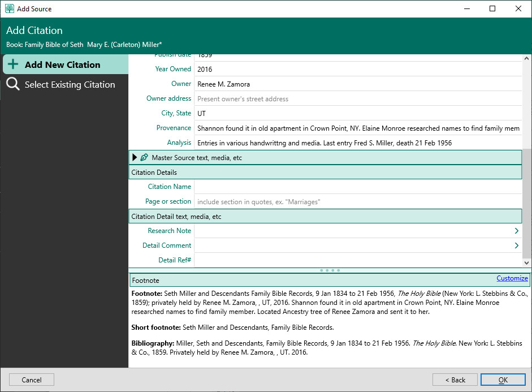532x392 pixels.
Task: Click the Owner address field
Action: (x=357, y=98)
